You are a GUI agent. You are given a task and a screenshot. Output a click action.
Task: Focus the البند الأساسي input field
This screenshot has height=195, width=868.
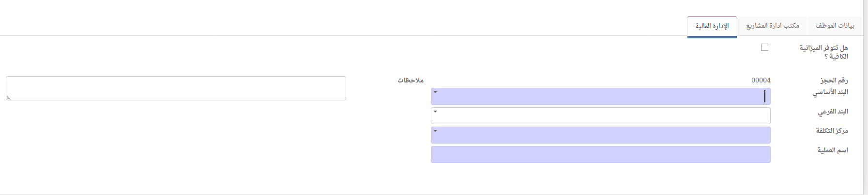600,97
